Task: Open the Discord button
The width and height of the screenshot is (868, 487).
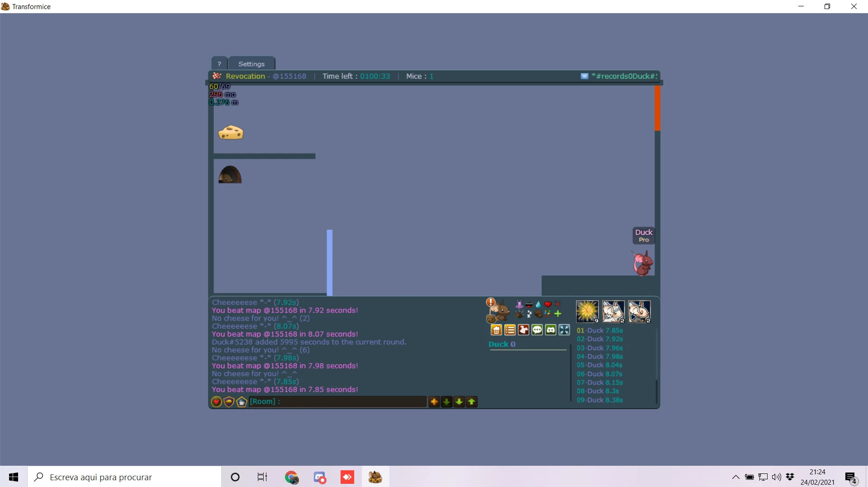Action: pyautogui.click(x=550, y=330)
